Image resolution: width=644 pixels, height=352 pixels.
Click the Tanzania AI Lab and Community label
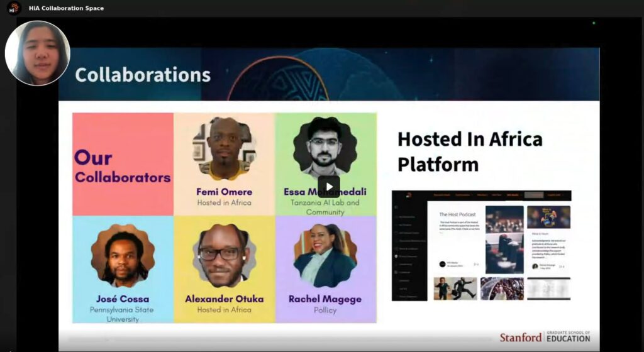click(325, 207)
